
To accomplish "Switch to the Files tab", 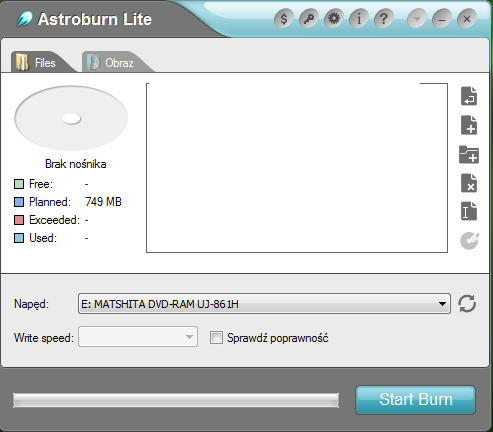I will click(43, 62).
